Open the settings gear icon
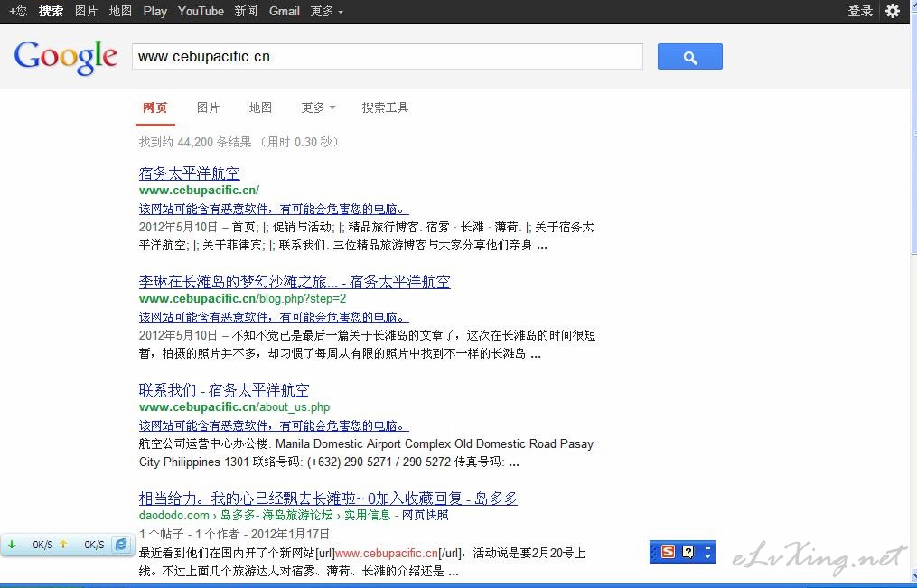Screen dimensions: 917x588 (x=893, y=11)
